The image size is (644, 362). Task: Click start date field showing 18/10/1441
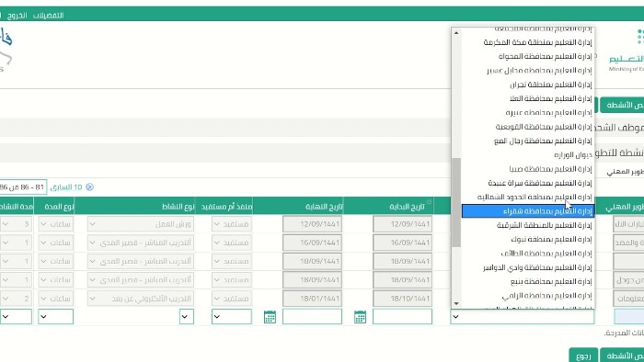coord(402,299)
